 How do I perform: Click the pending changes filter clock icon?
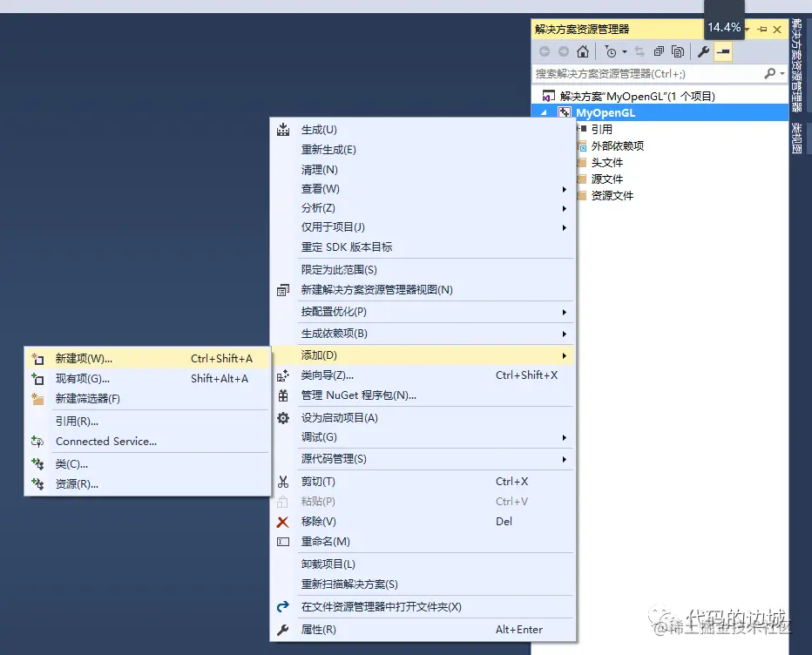tap(612, 51)
